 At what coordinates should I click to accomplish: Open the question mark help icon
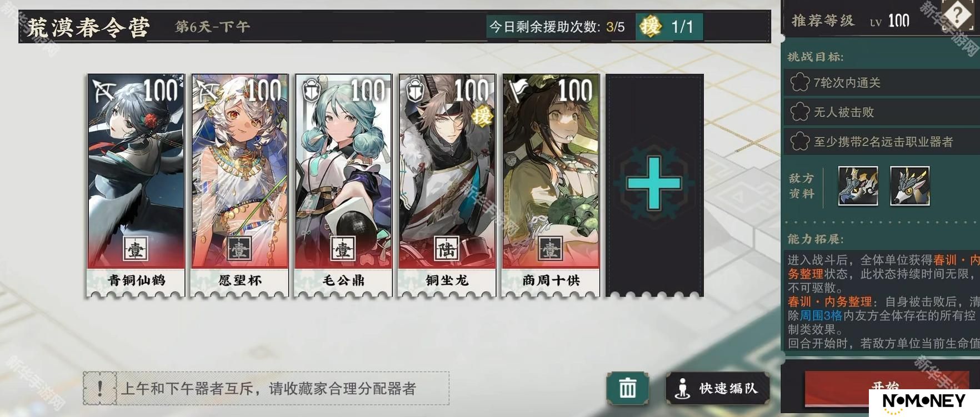(x=957, y=15)
